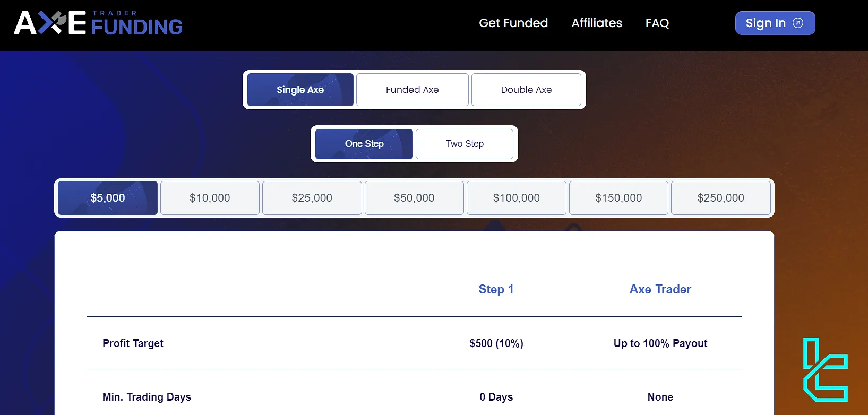The image size is (868, 415).
Task: Open the Get Funded menu item
Action: 513,23
